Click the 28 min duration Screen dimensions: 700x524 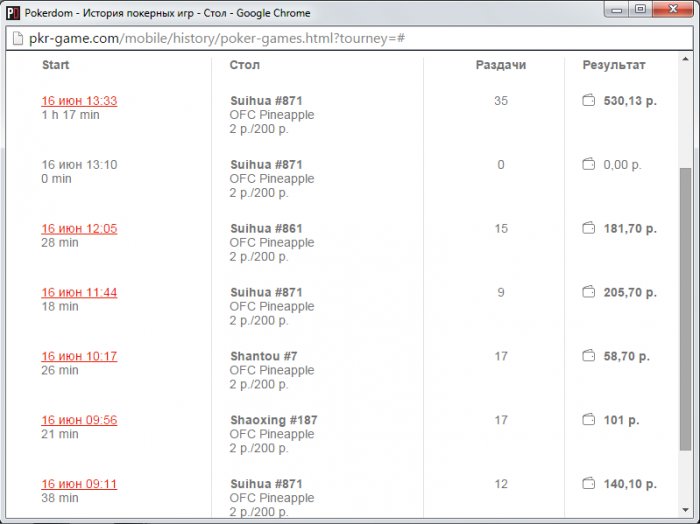[60, 243]
